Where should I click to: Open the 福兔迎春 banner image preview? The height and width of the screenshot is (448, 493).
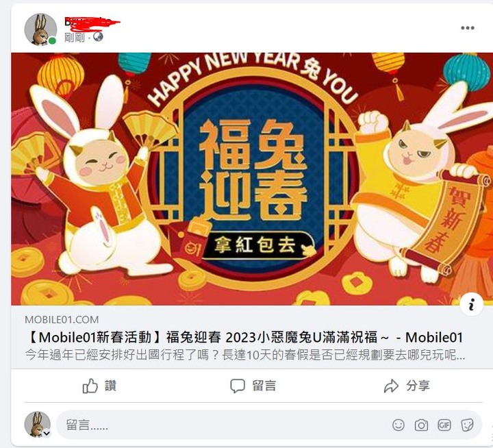[x=252, y=179]
